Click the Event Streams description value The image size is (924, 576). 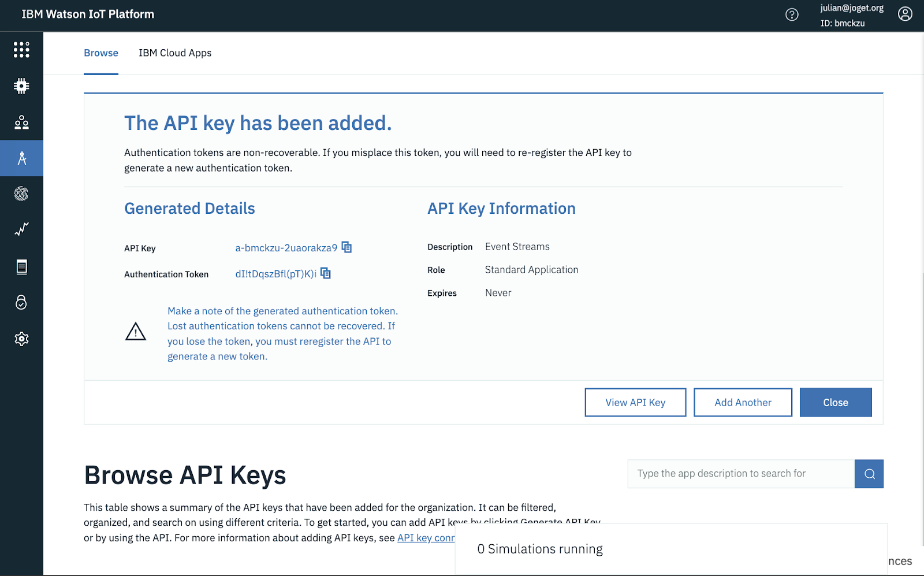517,247
